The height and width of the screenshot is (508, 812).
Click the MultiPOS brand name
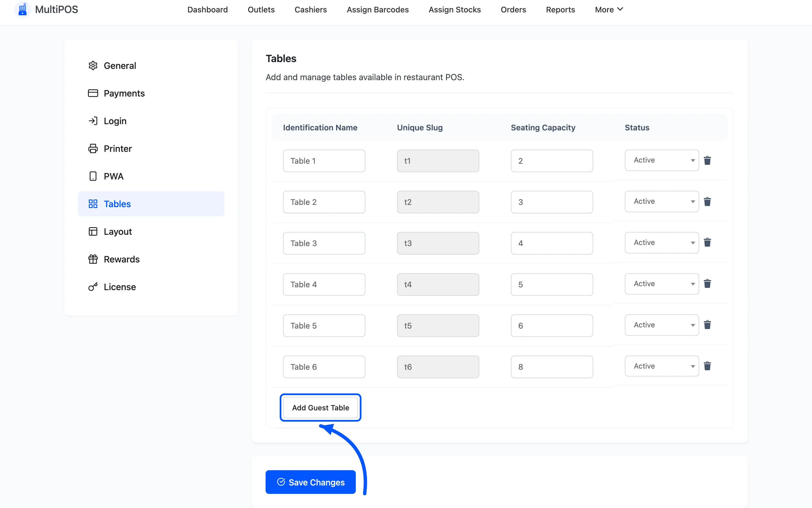pyautogui.click(x=56, y=9)
